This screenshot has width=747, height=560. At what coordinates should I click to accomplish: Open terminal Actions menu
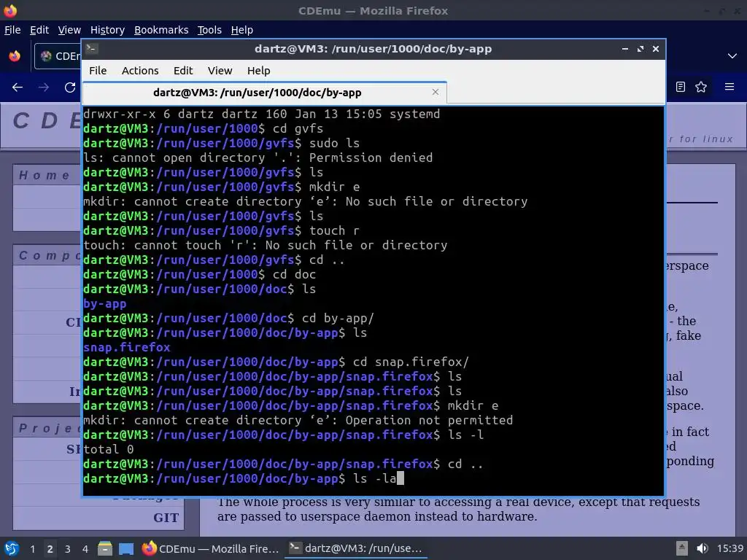coord(140,71)
